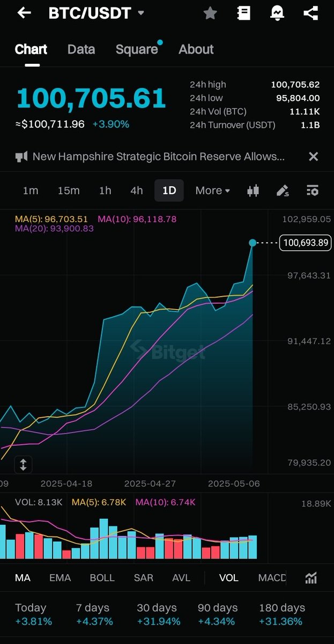This screenshot has width=334, height=644.
Task: Tap the megaphone announcement icon
Action: point(21,157)
